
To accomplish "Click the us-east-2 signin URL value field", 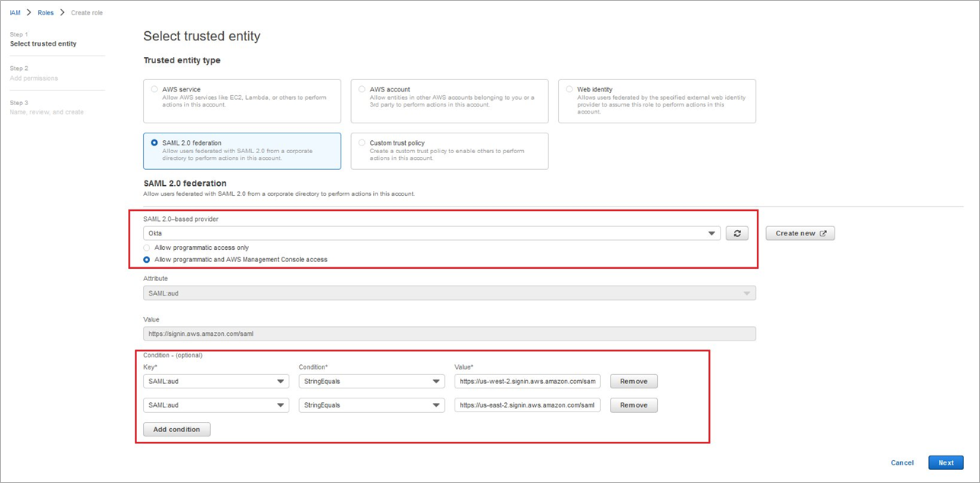I will pyautogui.click(x=527, y=405).
